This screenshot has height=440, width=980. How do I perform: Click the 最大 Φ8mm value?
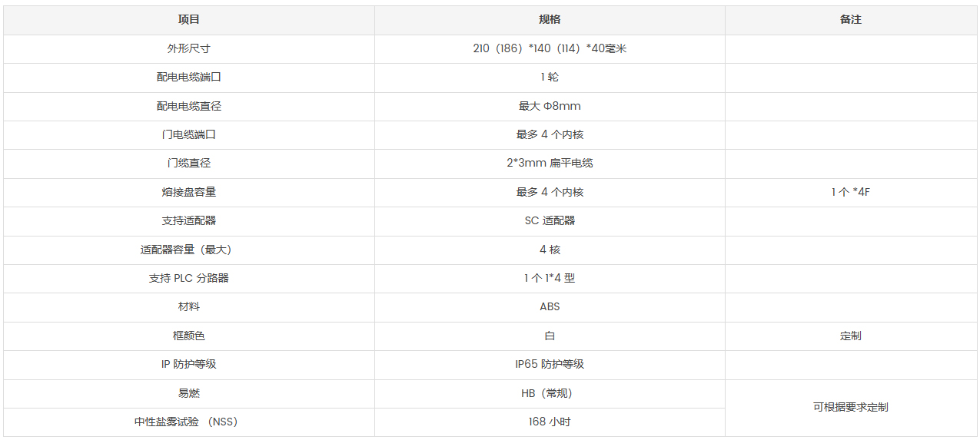550,106
